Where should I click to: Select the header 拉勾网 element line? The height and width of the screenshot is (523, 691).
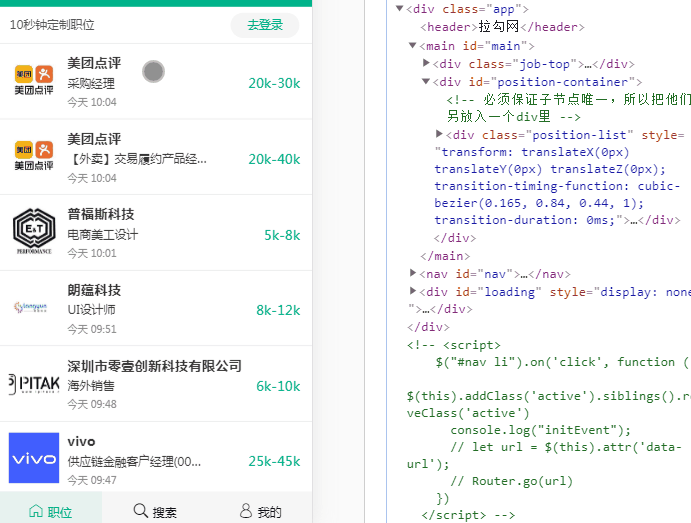click(502, 27)
